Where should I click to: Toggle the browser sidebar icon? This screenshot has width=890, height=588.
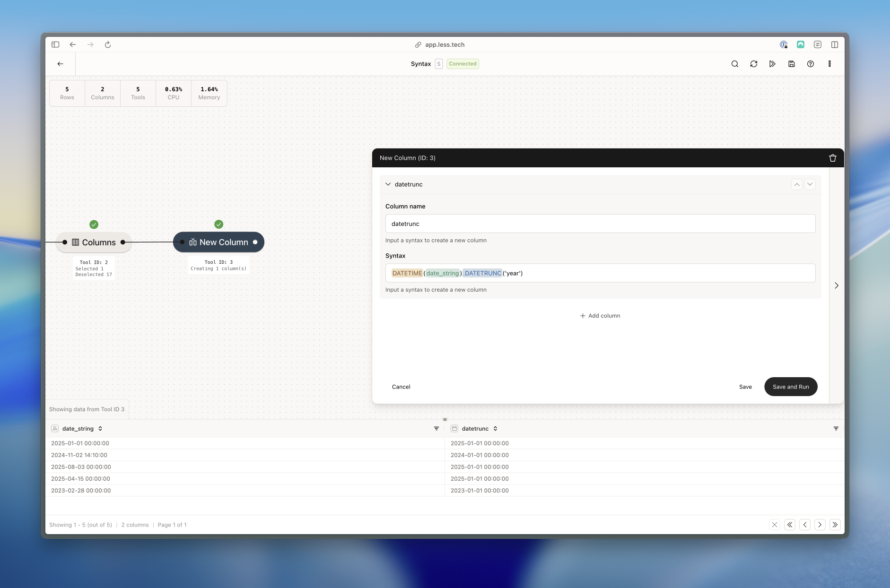click(x=55, y=44)
